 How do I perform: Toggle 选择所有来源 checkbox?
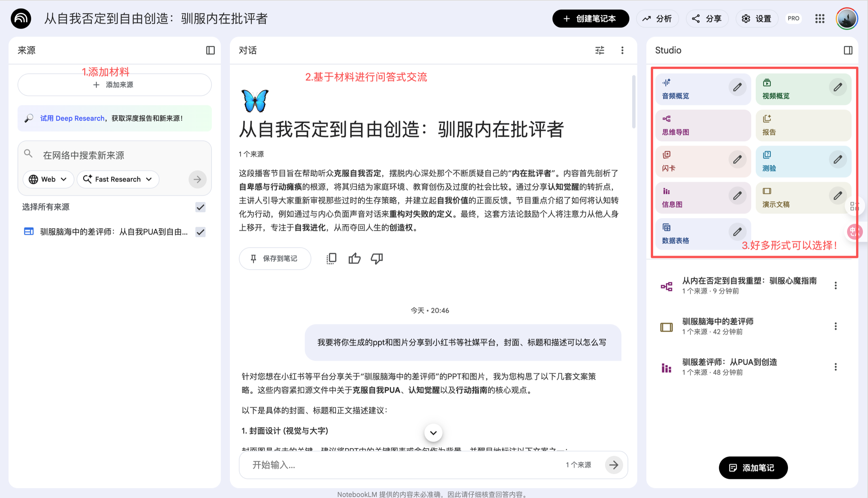(x=200, y=207)
